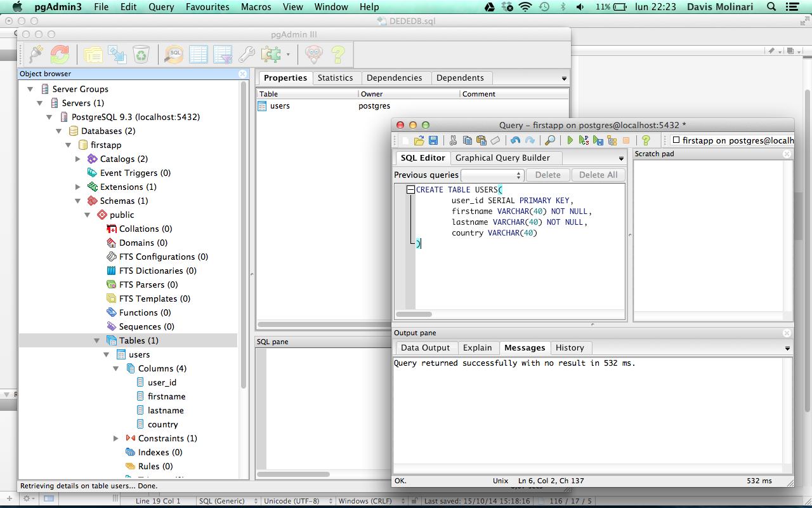Viewport: 812px width, 508px height.
Task: Expand the Constraints (1) node
Action: pyautogui.click(x=115, y=438)
